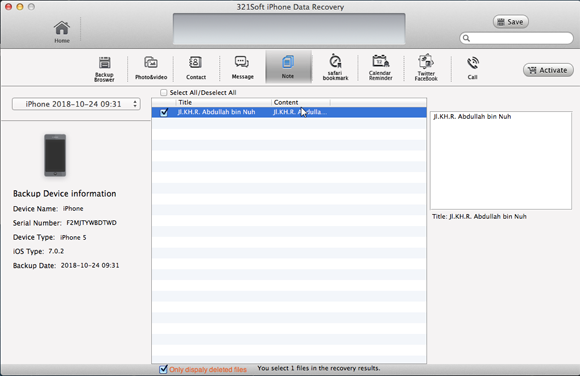This screenshot has width=580, height=376.
Task: Open the safari bookmark section
Action: (x=335, y=67)
